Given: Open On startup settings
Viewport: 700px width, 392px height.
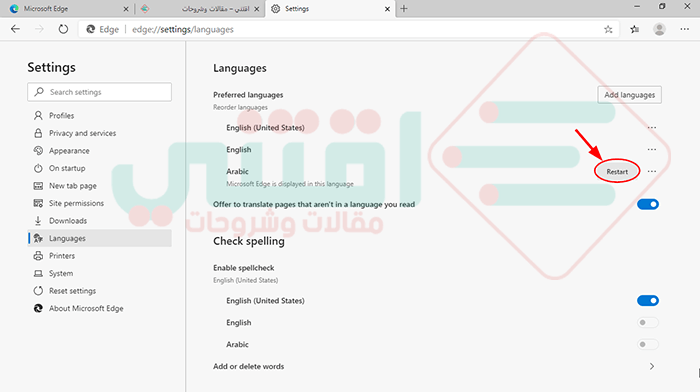Looking at the screenshot, I should [100, 168].
